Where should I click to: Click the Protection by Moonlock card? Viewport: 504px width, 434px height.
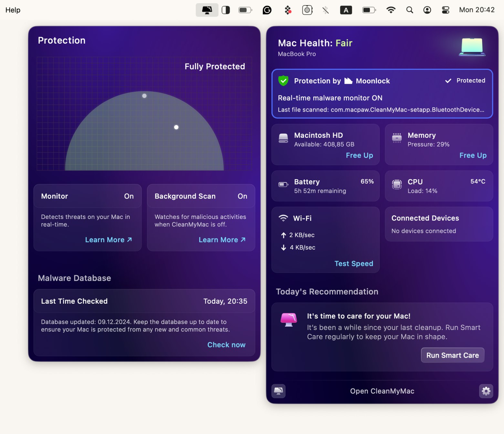(x=382, y=94)
